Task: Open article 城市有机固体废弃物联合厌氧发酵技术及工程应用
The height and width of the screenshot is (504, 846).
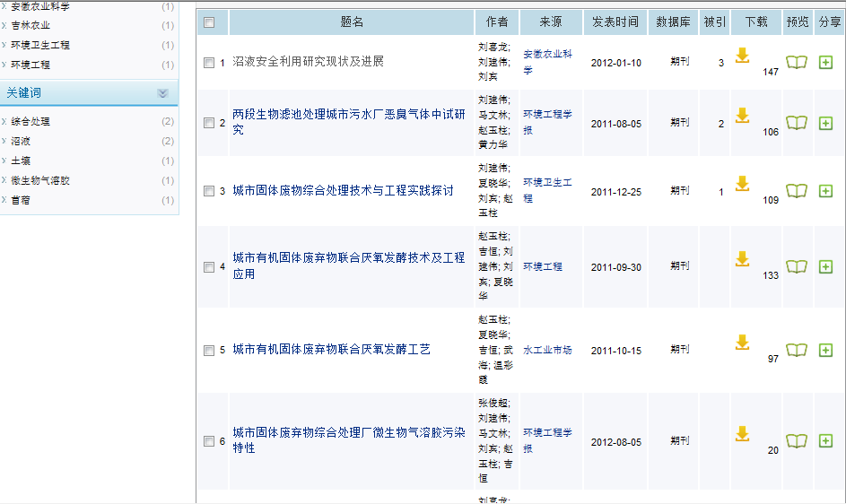Action: coord(349,266)
